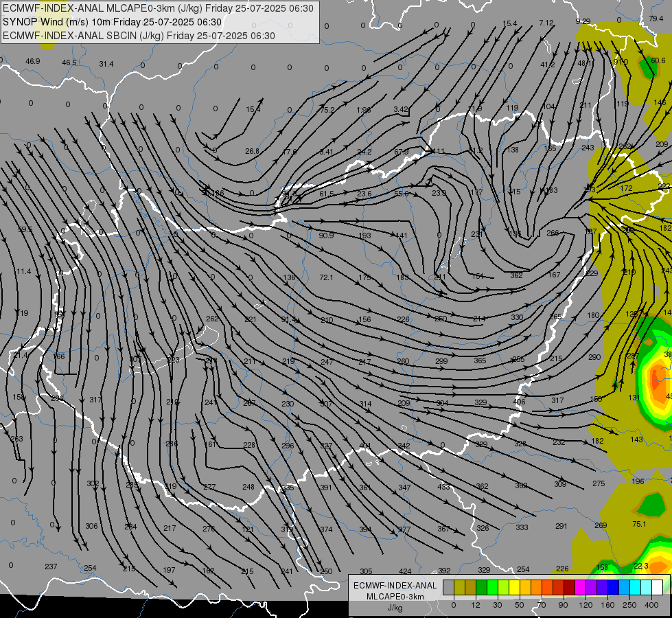Viewport: 672px width, 618px height.
Task: Click the dark red legend swatch
Action: 570,587
